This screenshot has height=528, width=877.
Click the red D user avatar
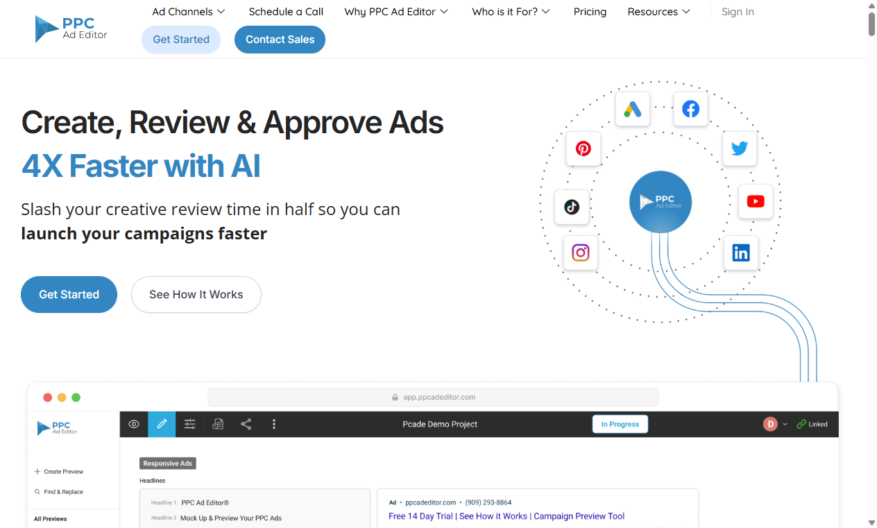pos(770,424)
